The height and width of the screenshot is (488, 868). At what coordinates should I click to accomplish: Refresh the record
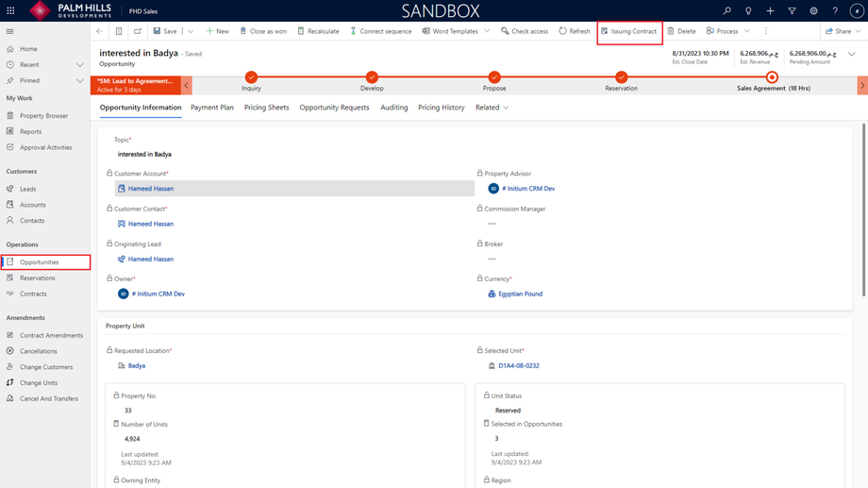[574, 31]
